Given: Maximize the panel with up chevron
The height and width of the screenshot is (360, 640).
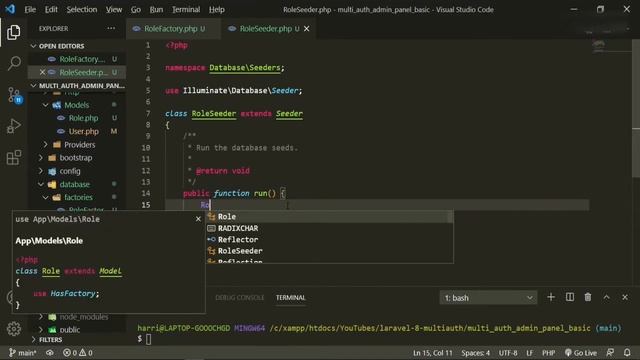Looking at the screenshot, I should (607, 297).
